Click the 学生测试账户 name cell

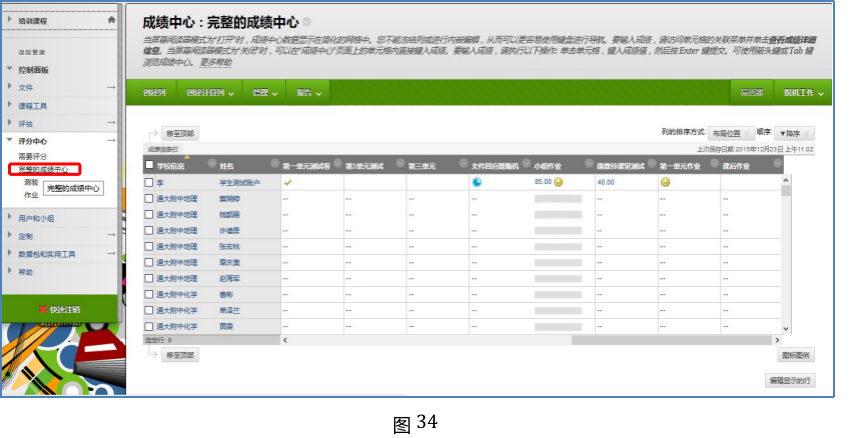(240, 183)
